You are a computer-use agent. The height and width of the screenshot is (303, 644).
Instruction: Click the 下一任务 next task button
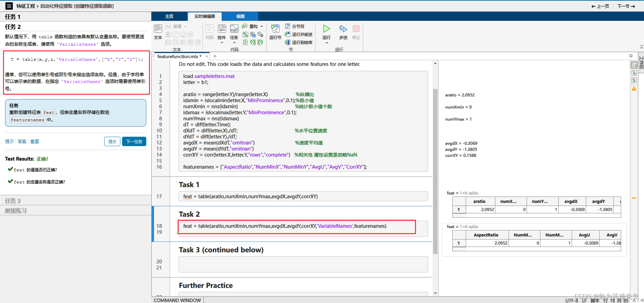[134, 141]
